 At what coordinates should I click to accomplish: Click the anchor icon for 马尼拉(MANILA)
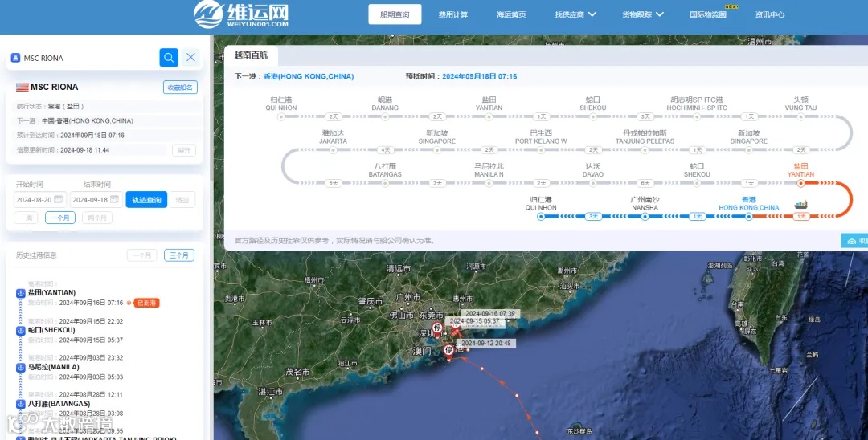(20, 367)
